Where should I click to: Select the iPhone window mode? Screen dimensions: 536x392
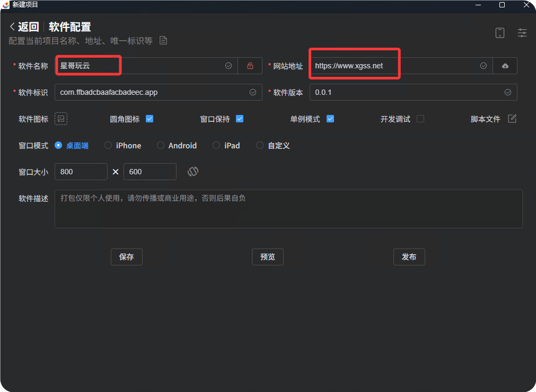(x=122, y=146)
